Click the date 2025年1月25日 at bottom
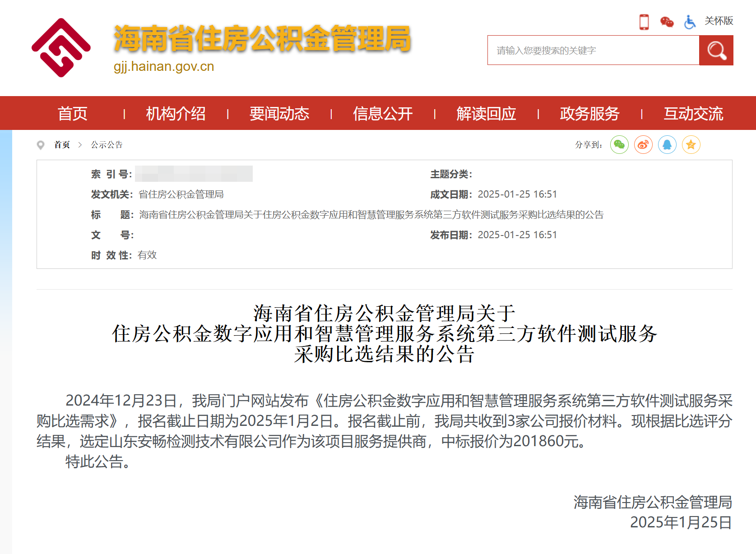Image resolution: width=756 pixels, height=554 pixels. [x=681, y=522]
